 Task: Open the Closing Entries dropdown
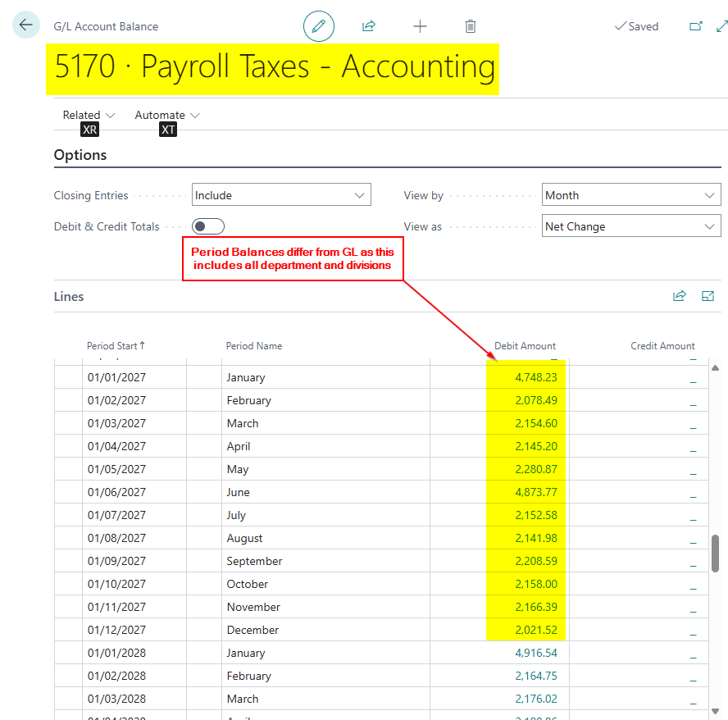[x=281, y=195]
